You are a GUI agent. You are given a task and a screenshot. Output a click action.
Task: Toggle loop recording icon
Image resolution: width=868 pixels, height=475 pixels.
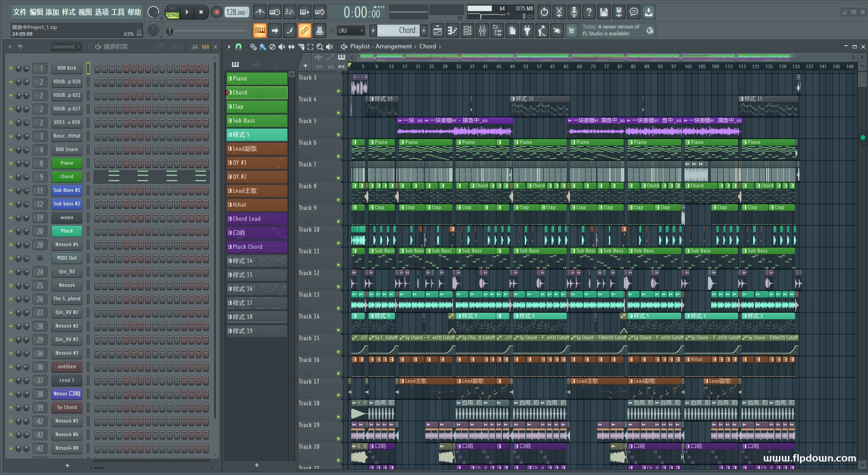coord(320,12)
